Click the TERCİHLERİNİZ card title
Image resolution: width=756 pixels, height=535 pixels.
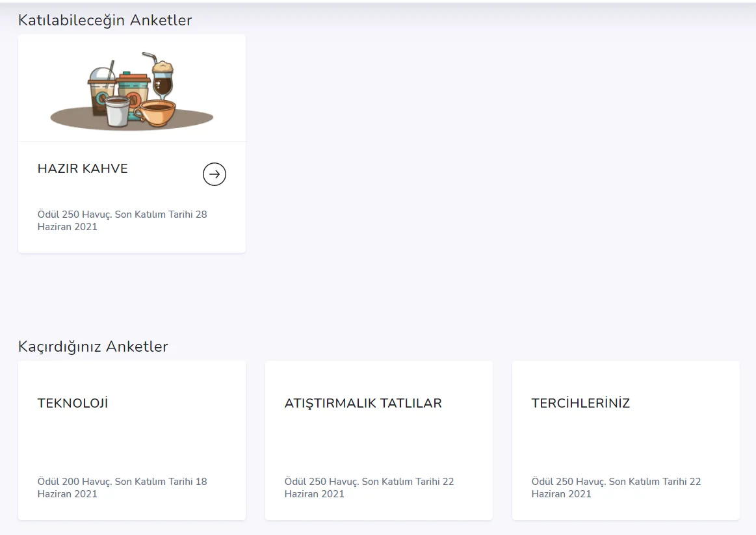click(580, 402)
